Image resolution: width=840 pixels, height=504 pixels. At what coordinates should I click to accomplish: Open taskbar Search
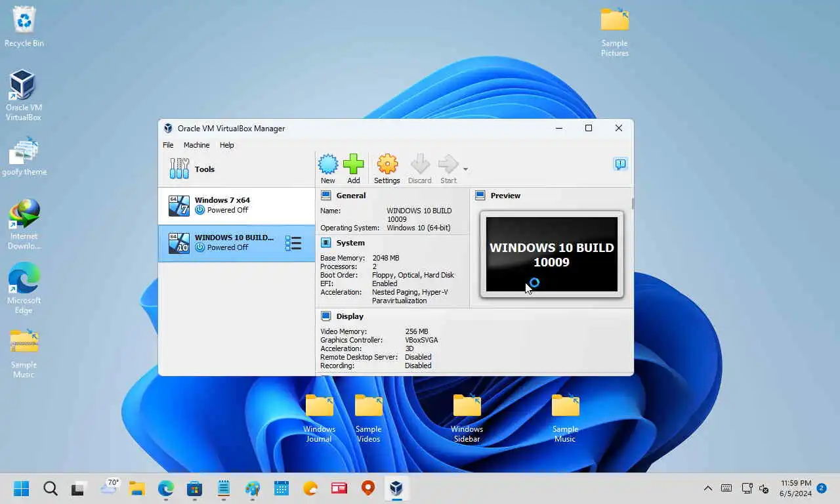tap(51, 488)
